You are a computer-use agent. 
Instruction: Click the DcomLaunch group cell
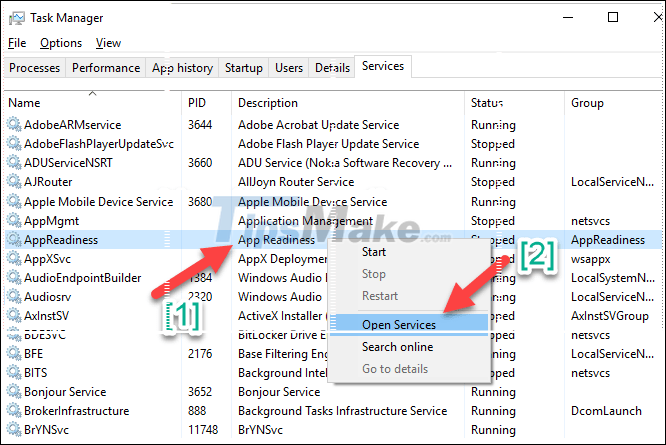coord(606,411)
